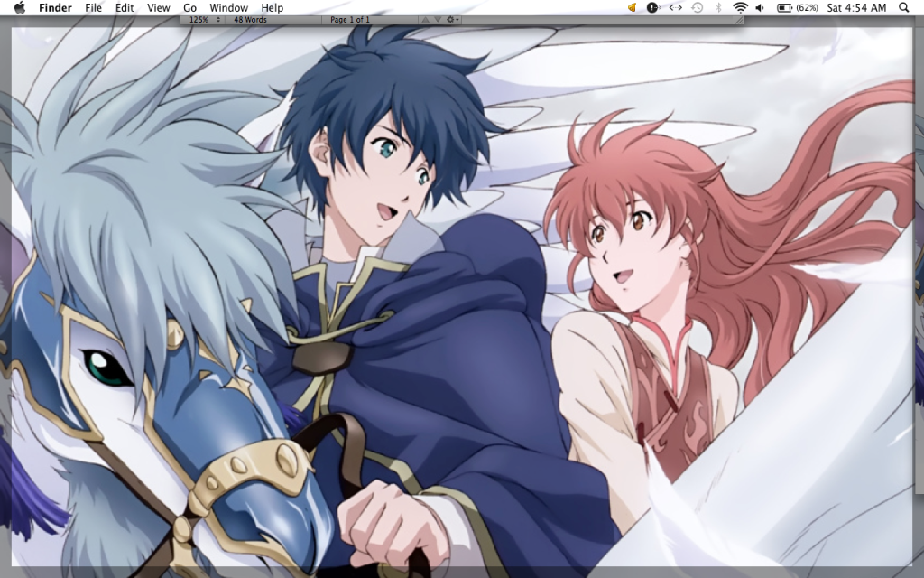Open the File menu
Screen dimensions: 924x578
[93, 7]
